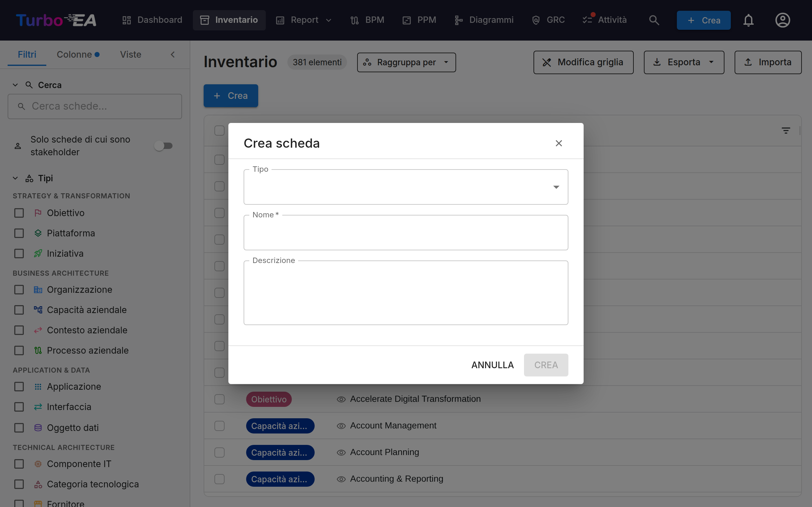Expand the Raggruppa per dropdown
The image size is (812, 507).
(406, 62)
